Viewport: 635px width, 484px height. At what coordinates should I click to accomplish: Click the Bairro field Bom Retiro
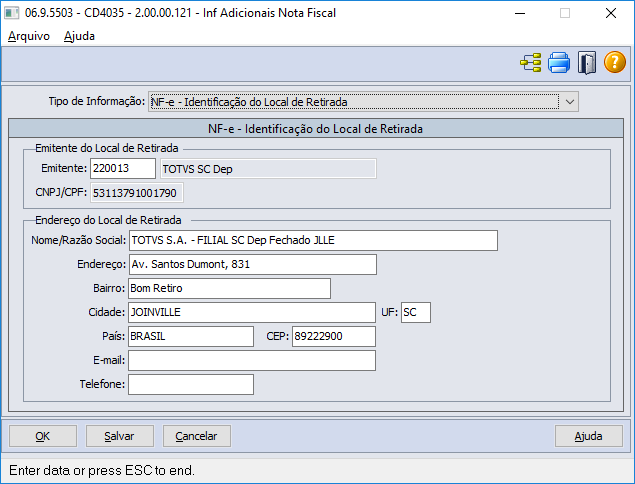pyautogui.click(x=229, y=288)
